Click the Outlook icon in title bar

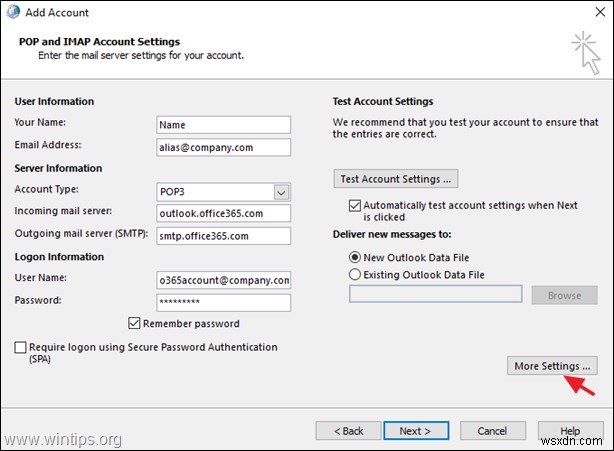click(x=14, y=12)
